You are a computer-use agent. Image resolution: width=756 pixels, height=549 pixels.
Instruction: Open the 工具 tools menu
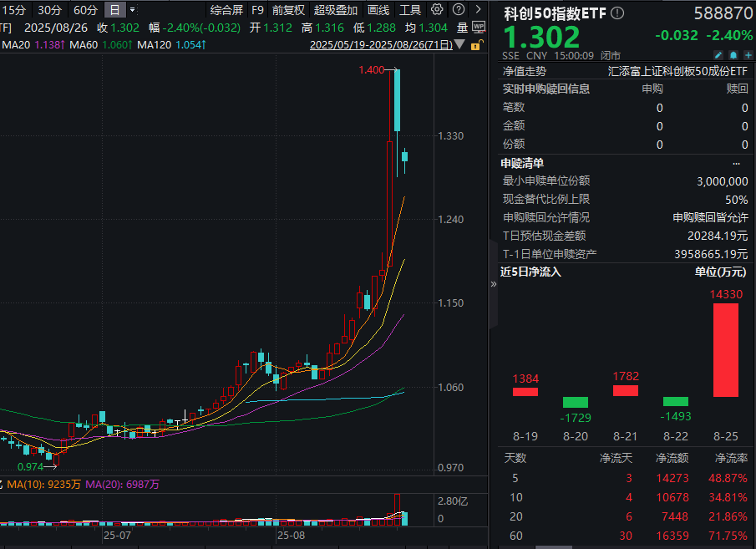click(x=410, y=10)
